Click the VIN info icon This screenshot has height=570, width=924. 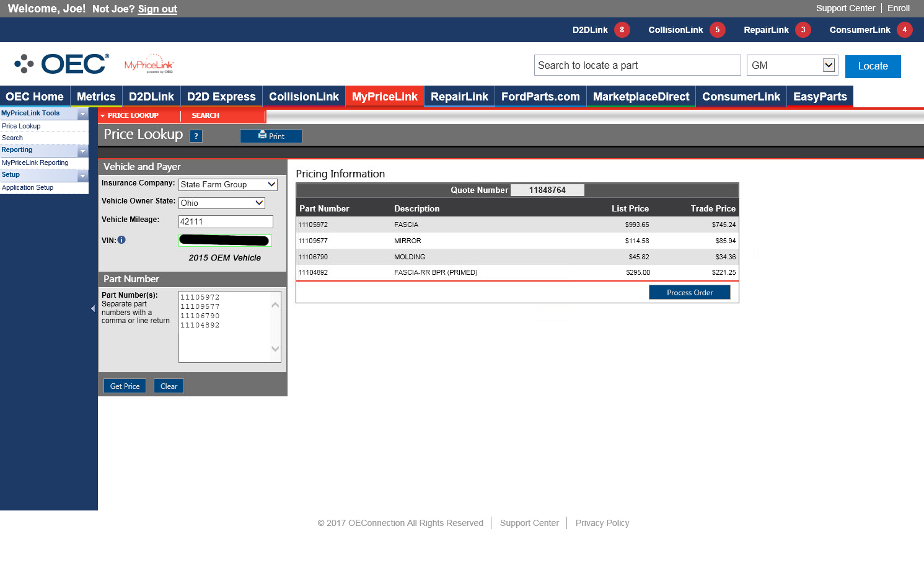pos(121,240)
